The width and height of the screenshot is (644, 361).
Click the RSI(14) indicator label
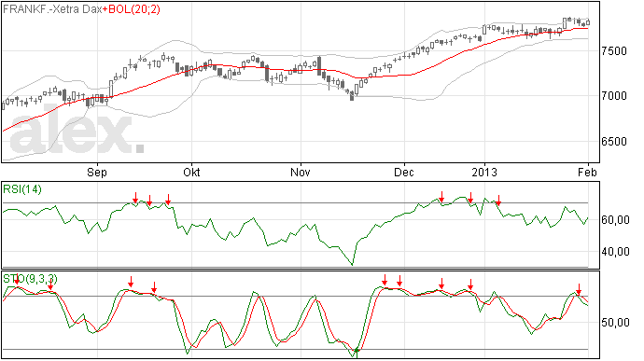22,189
